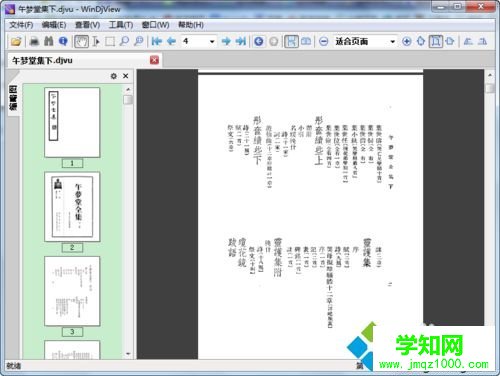Fit width zoom icon

tap(450, 41)
